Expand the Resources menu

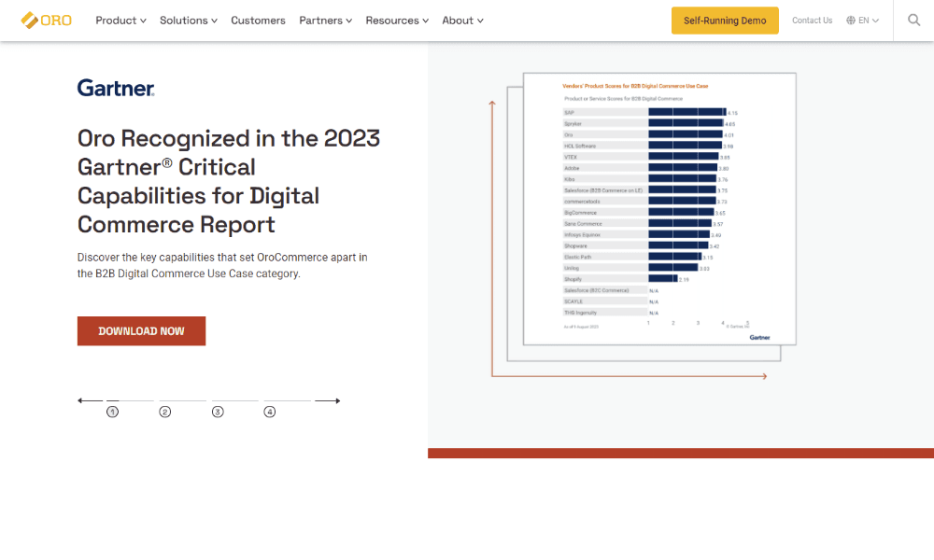pyautogui.click(x=397, y=21)
